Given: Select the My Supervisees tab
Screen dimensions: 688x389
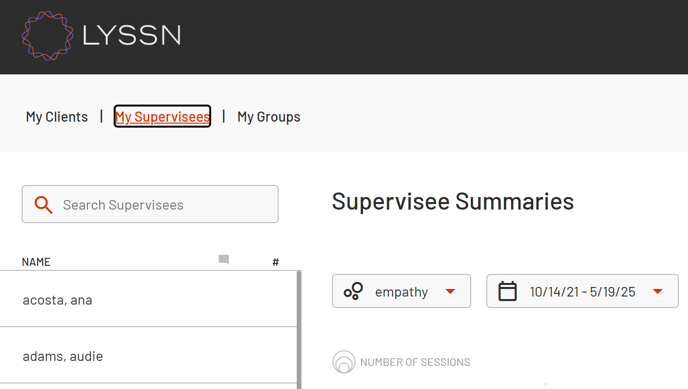Looking at the screenshot, I should pos(162,116).
